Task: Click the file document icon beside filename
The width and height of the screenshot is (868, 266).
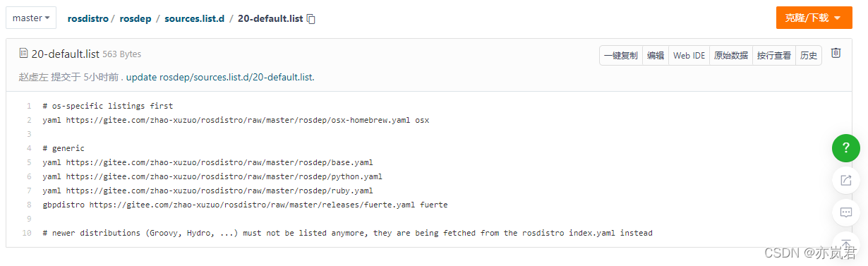Action: coord(23,53)
